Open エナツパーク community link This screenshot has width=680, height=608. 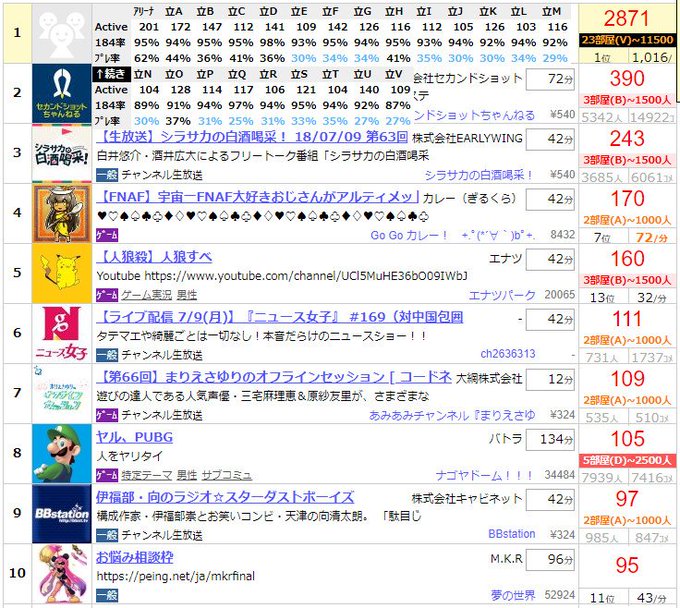click(502, 295)
